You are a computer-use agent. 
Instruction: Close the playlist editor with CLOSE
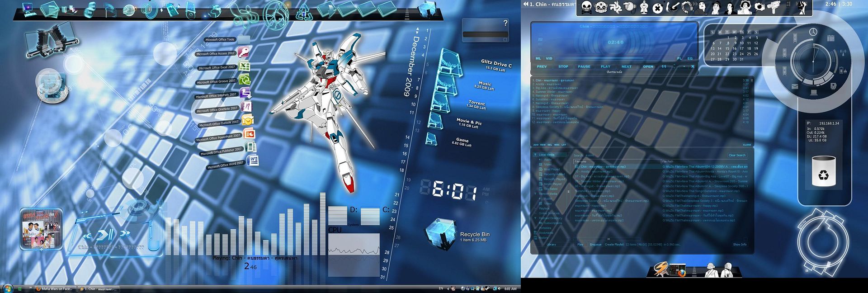point(747,145)
